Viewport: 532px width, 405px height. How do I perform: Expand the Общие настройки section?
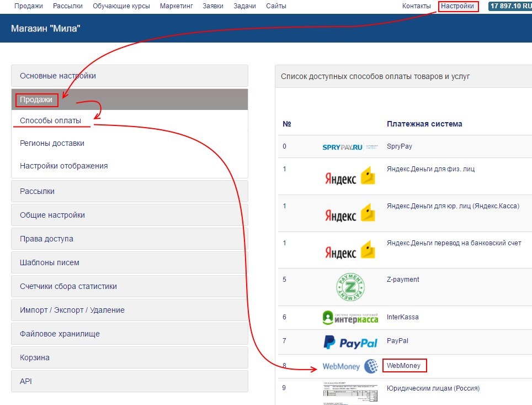tap(130, 215)
